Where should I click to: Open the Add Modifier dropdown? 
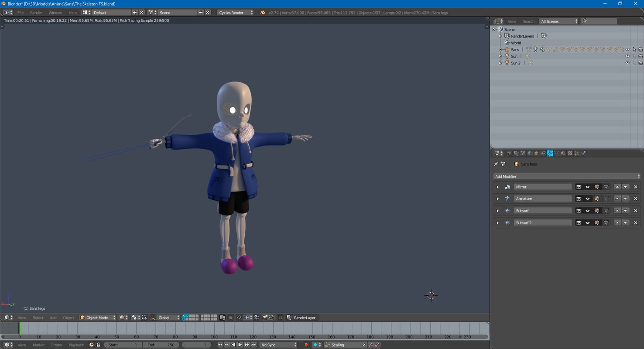pos(566,176)
